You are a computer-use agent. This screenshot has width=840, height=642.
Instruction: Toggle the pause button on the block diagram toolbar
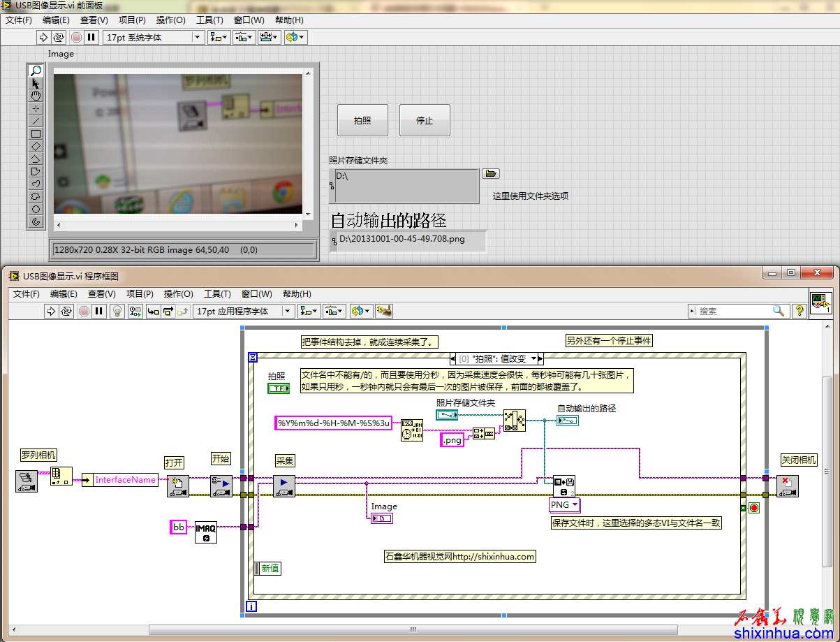tap(98, 311)
